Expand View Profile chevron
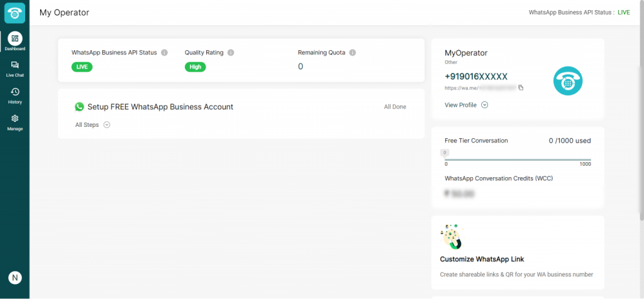Viewport: 644px width, 299px height. [x=485, y=105]
